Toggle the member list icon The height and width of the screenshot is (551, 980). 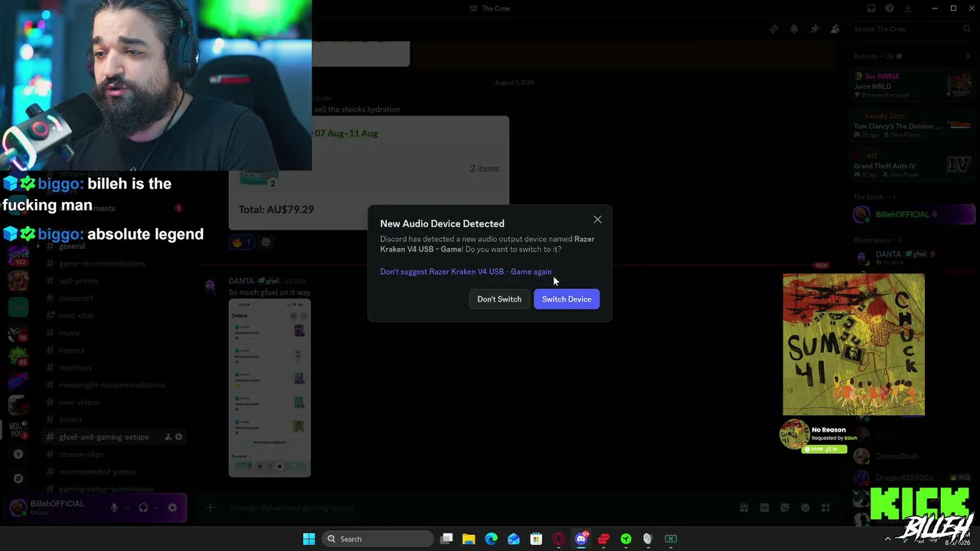(x=835, y=29)
